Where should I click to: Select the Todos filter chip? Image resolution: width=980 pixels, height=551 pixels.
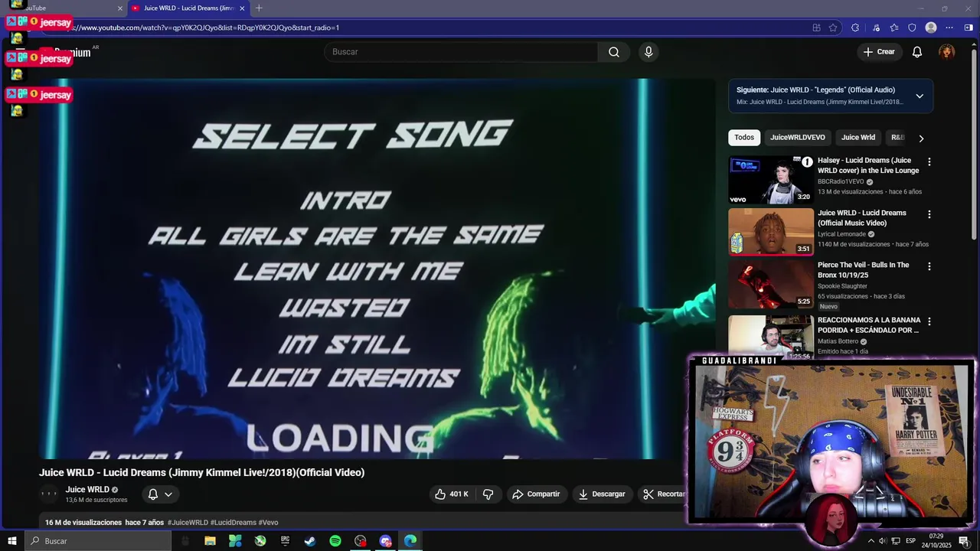744,138
